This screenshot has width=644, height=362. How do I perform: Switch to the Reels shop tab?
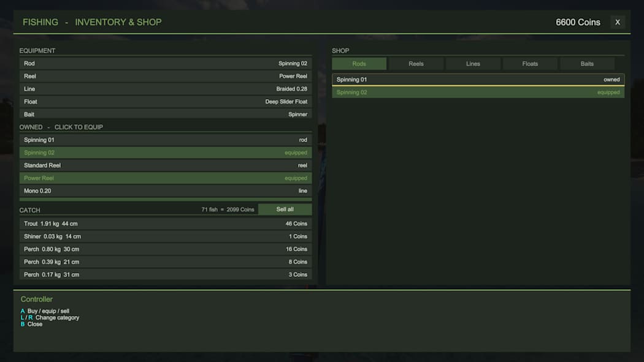416,64
